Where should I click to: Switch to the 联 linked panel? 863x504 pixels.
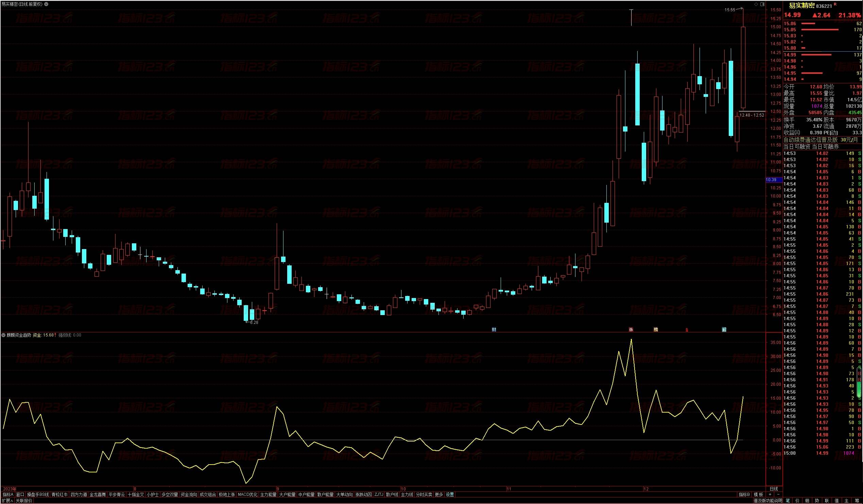tap(827, 501)
